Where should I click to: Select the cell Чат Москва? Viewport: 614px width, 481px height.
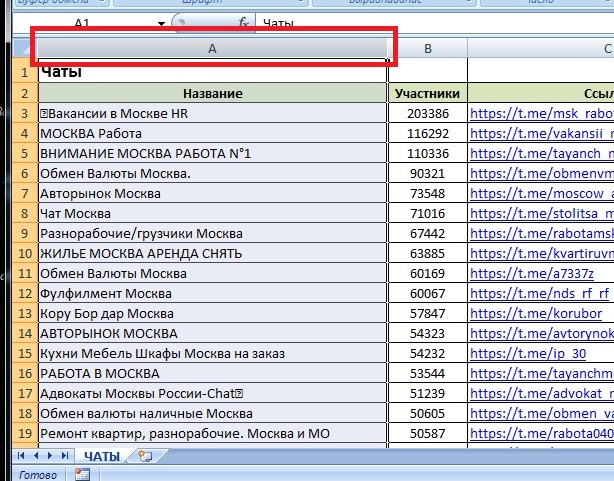pos(212,213)
